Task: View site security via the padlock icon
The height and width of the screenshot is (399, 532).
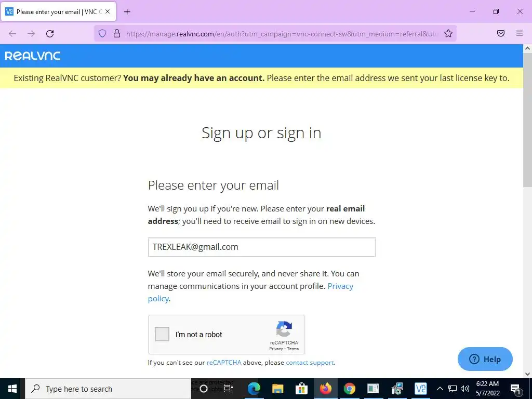Action: point(117,34)
